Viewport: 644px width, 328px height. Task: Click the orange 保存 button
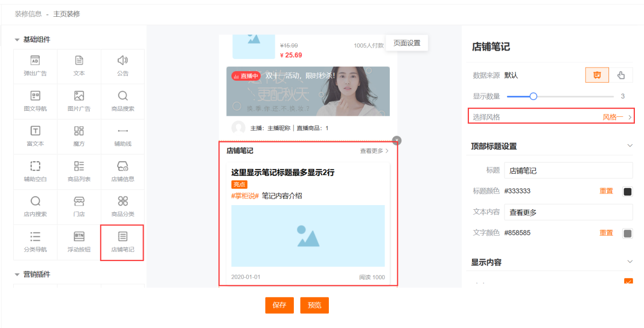pyautogui.click(x=279, y=305)
